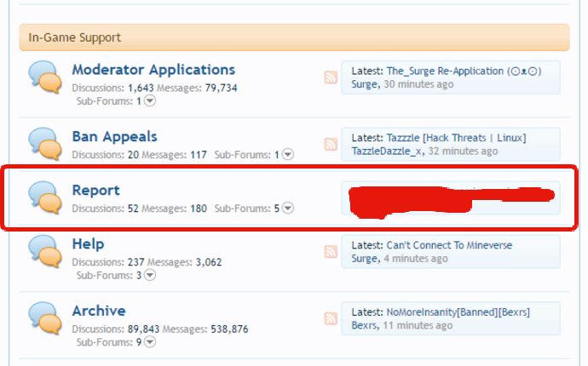
Task: Click the "30 minutes ago" timestamp
Action: pyautogui.click(x=418, y=84)
